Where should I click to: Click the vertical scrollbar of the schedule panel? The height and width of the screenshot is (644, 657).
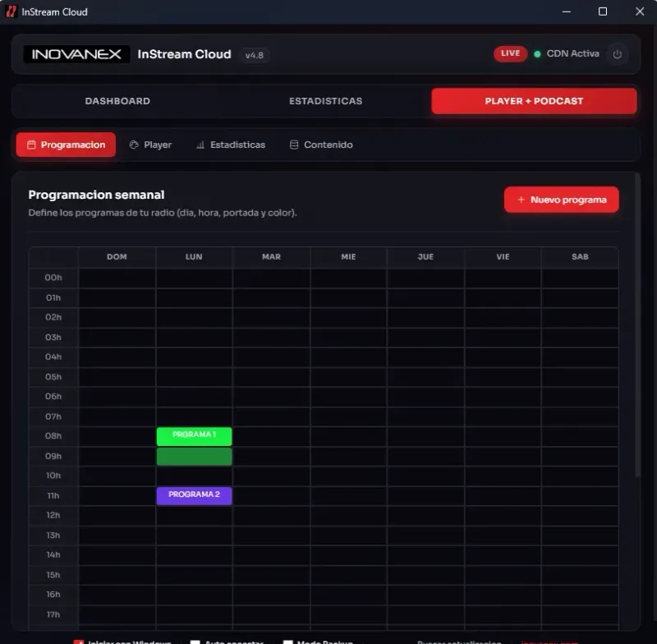(637, 324)
